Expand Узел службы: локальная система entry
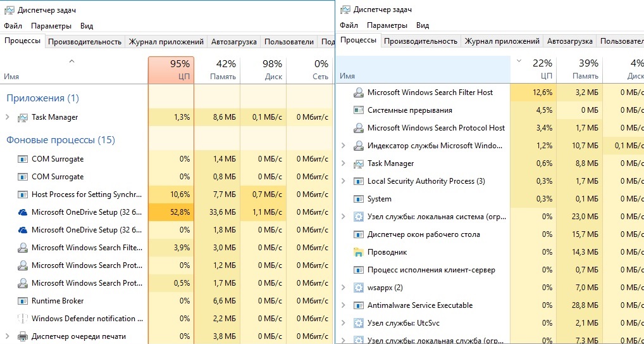This screenshot has width=644, height=344. click(x=344, y=217)
